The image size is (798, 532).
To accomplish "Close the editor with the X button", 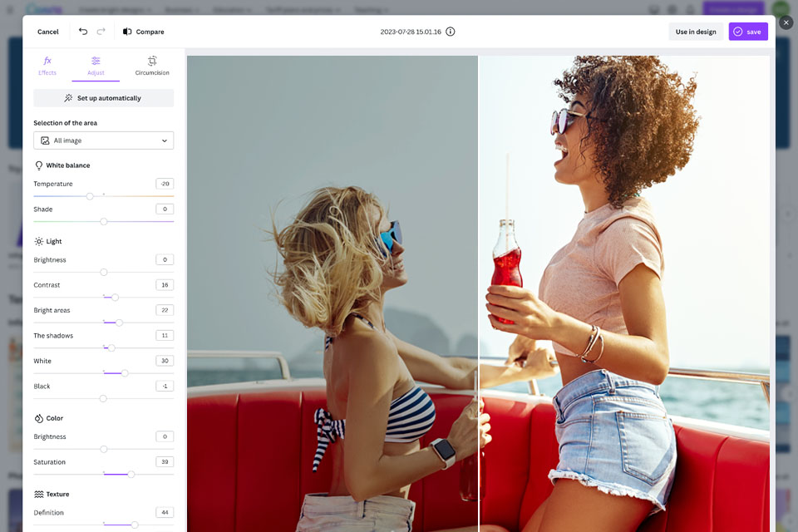I will [786, 22].
